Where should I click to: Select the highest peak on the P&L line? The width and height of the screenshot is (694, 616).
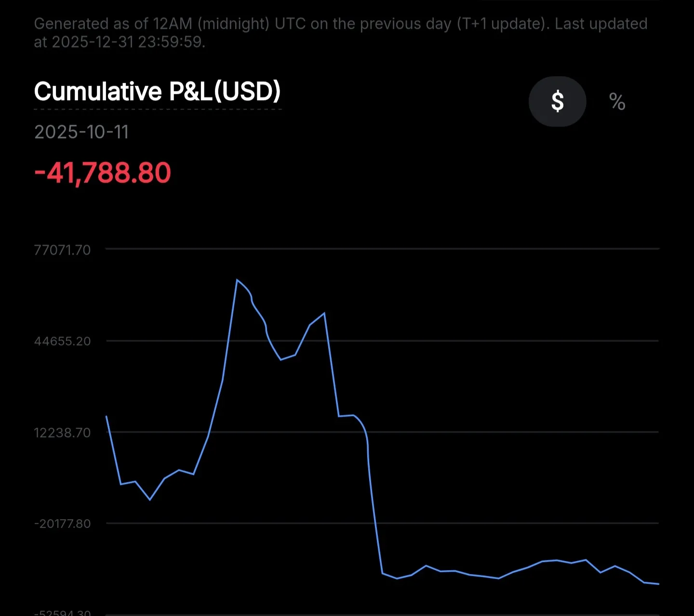(x=237, y=280)
